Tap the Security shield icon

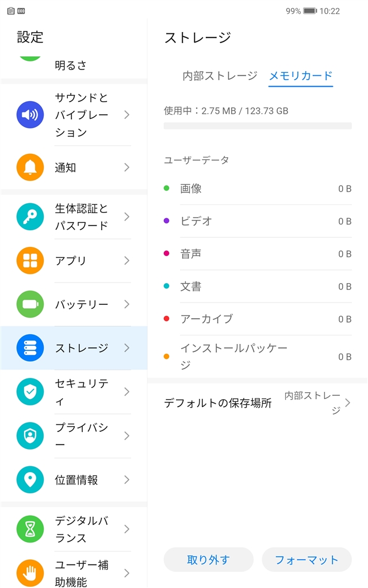click(x=30, y=392)
